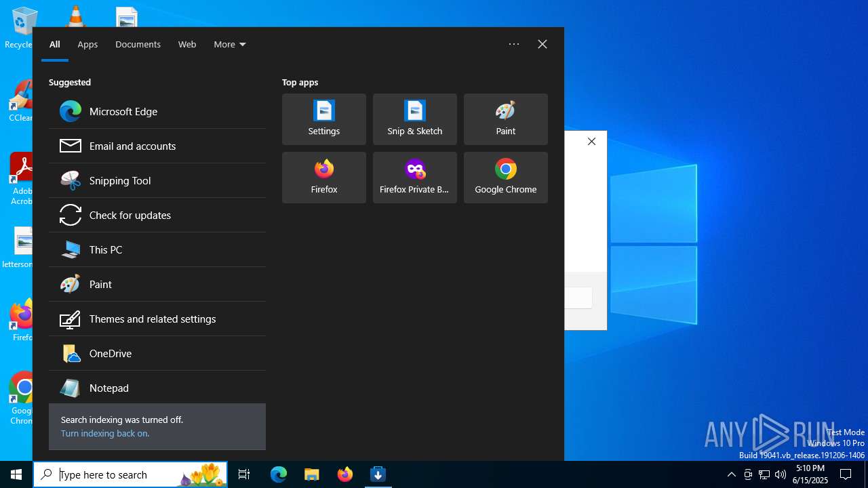Image resolution: width=868 pixels, height=488 pixels.
Task: Open OneDrive from suggestions
Action: click(x=157, y=353)
